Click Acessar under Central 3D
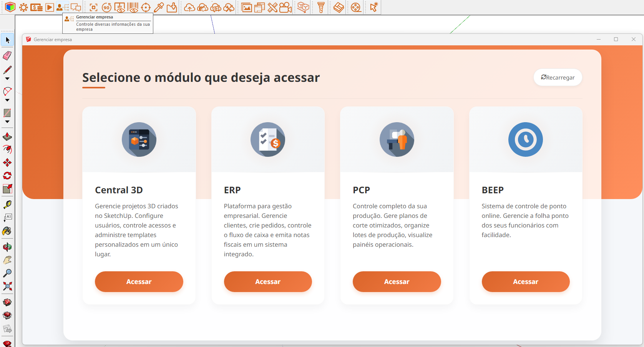The image size is (644, 347). pos(139,282)
